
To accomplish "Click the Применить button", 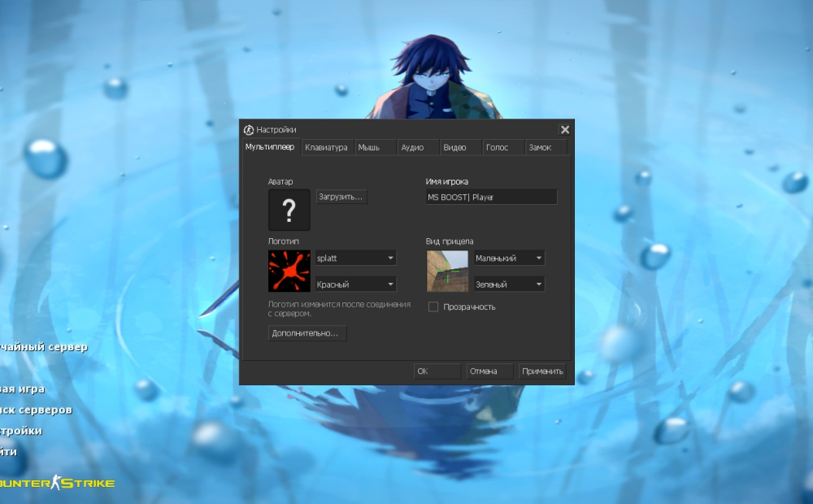I will pos(541,371).
